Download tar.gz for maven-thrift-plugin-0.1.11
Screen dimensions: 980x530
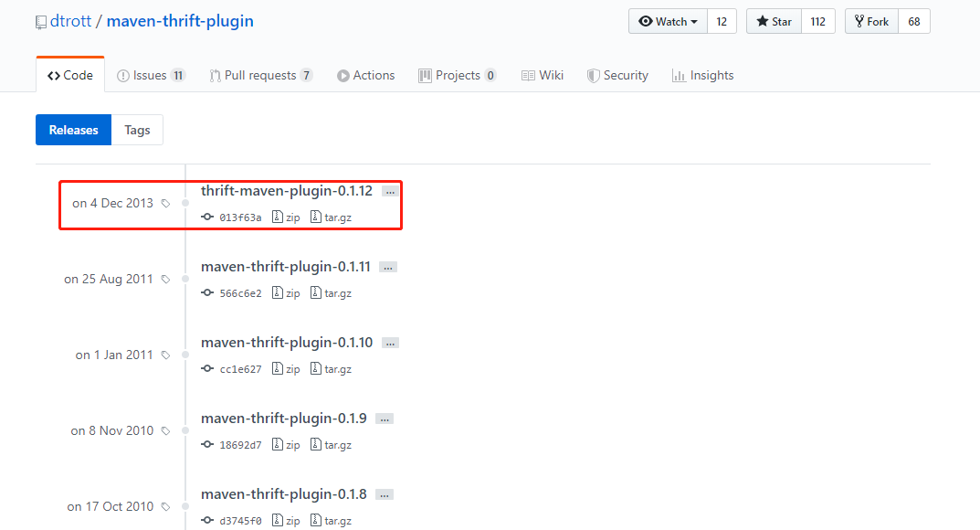tap(332, 293)
